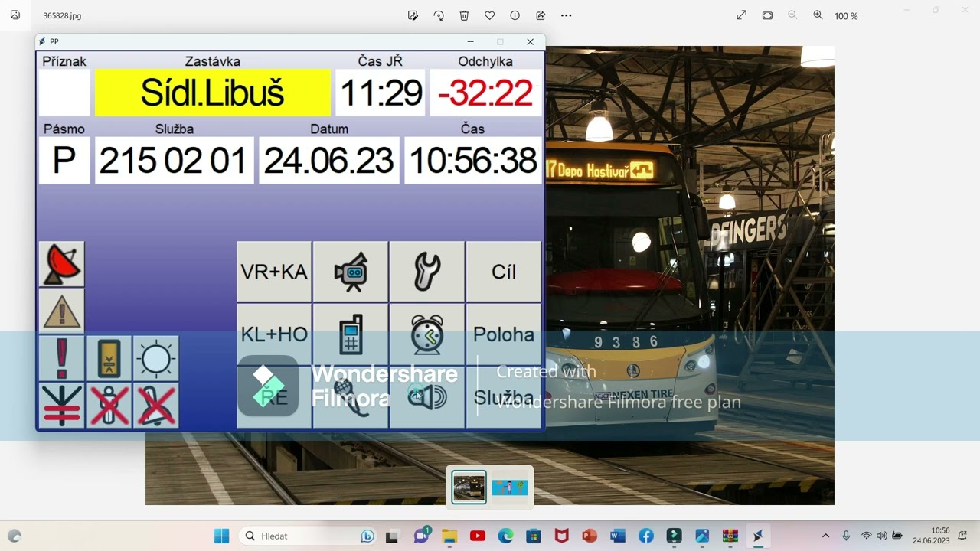The height and width of the screenshot is (551, 980).
Task: Tap the Cíl destination button
Action: [x=504, y=272]
